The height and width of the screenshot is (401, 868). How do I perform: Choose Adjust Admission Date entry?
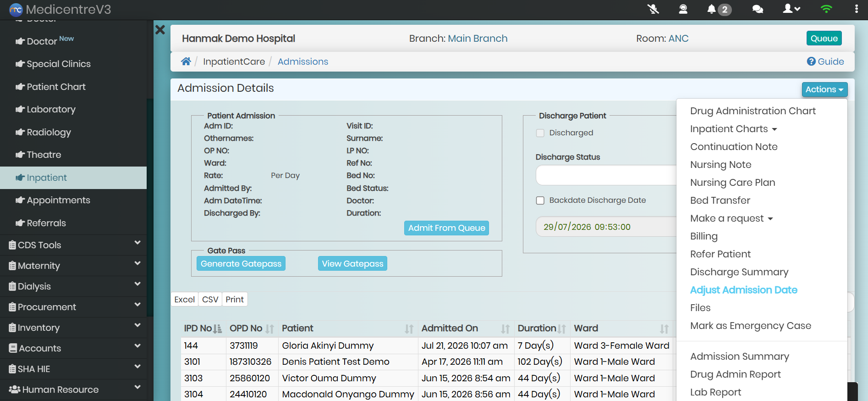(744, 290)
